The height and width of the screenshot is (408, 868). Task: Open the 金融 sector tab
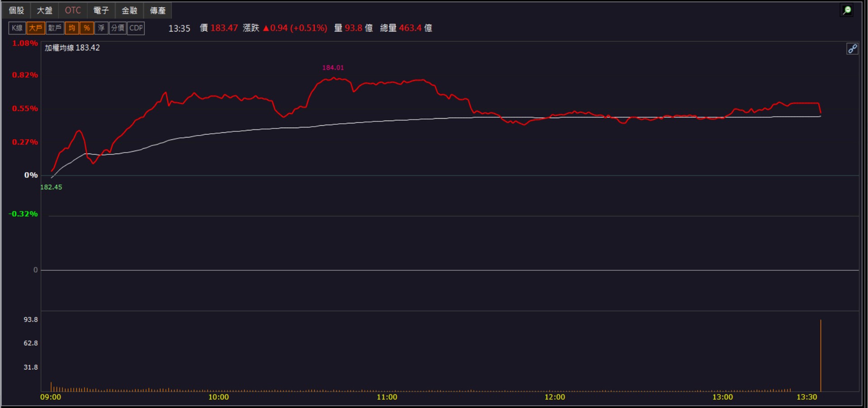[129, 10]
